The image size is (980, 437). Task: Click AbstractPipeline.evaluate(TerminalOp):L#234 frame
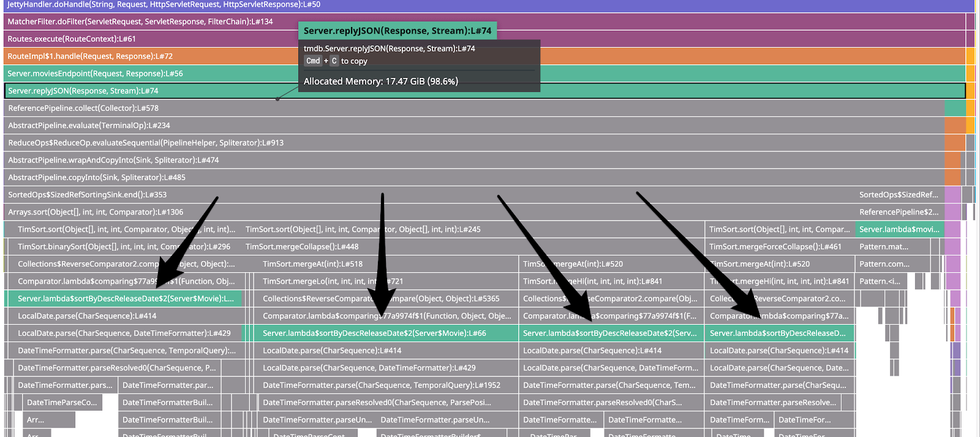(474, 125)
